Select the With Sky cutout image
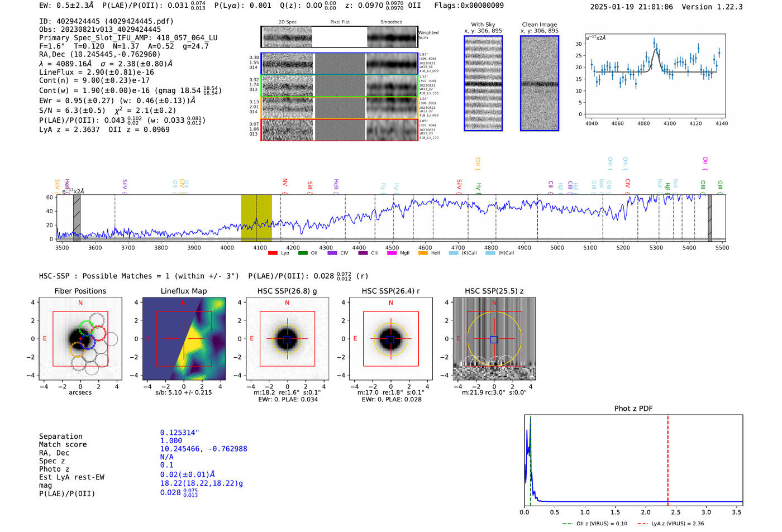The image size is (782, 532). point(483,83)
